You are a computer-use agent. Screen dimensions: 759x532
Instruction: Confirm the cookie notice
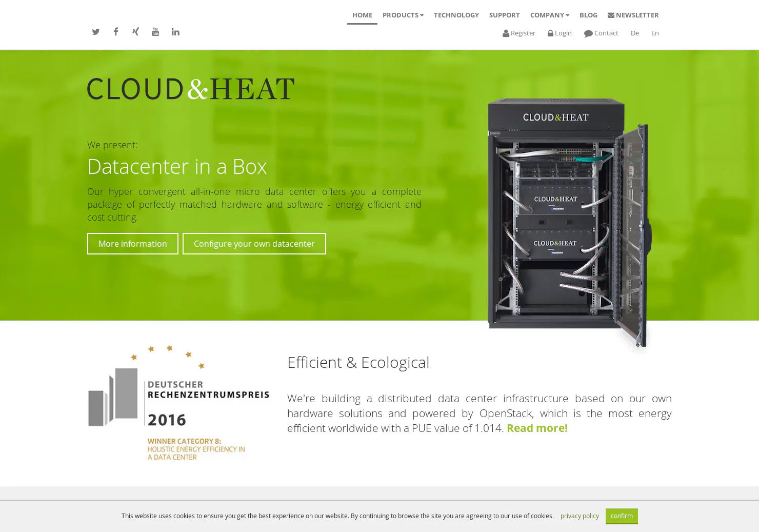[622, 516]
